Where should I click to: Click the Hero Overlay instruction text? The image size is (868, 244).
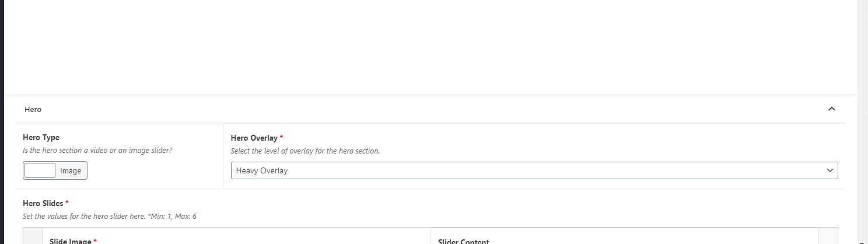tap(305, 151)
